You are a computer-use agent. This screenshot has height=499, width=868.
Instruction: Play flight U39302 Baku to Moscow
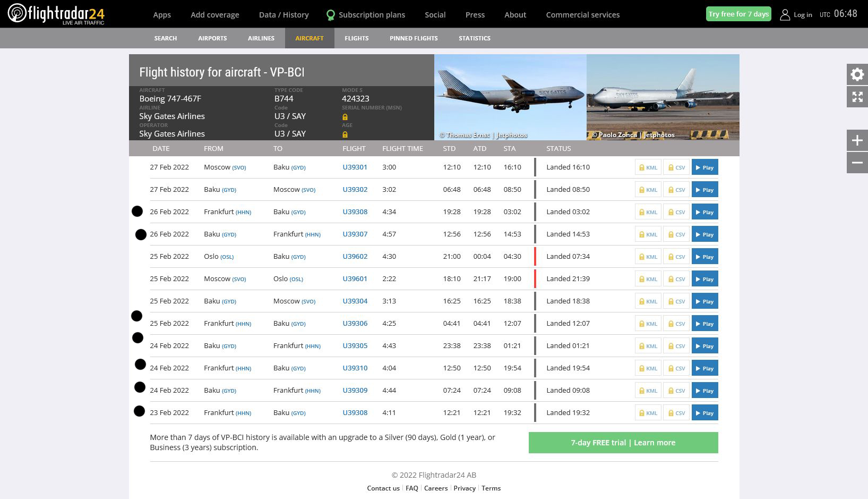[704, 190]
